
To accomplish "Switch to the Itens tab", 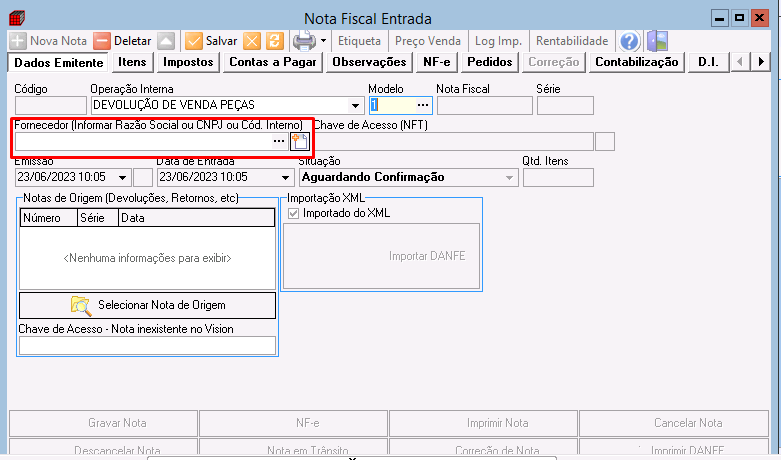I will pyautogui.click(x=132, y=62).
